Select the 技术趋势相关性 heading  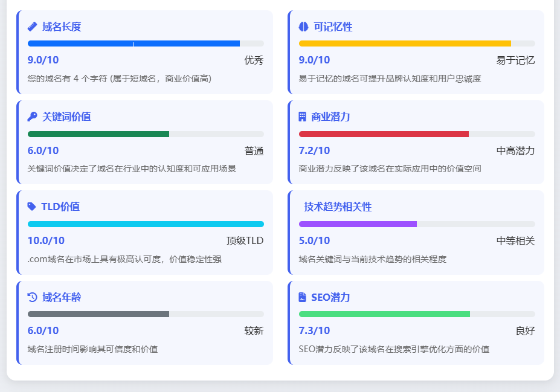[338, 207]
